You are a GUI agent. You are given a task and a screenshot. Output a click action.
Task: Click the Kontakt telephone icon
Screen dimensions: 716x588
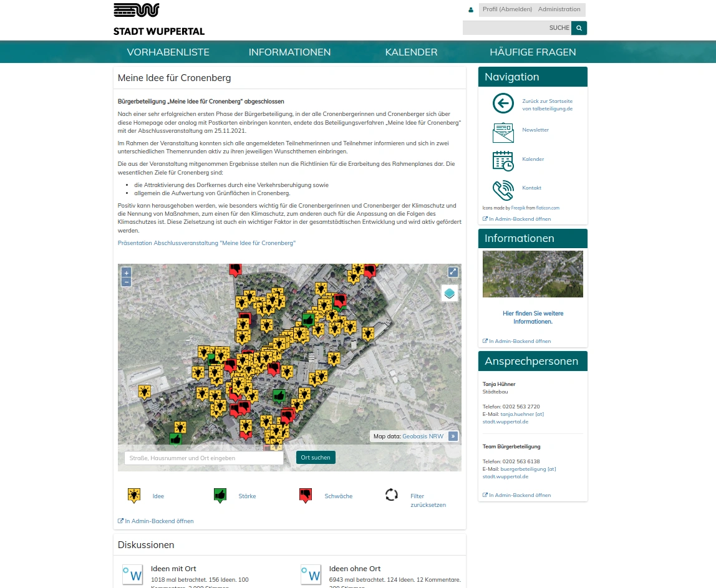coord(503,189)
